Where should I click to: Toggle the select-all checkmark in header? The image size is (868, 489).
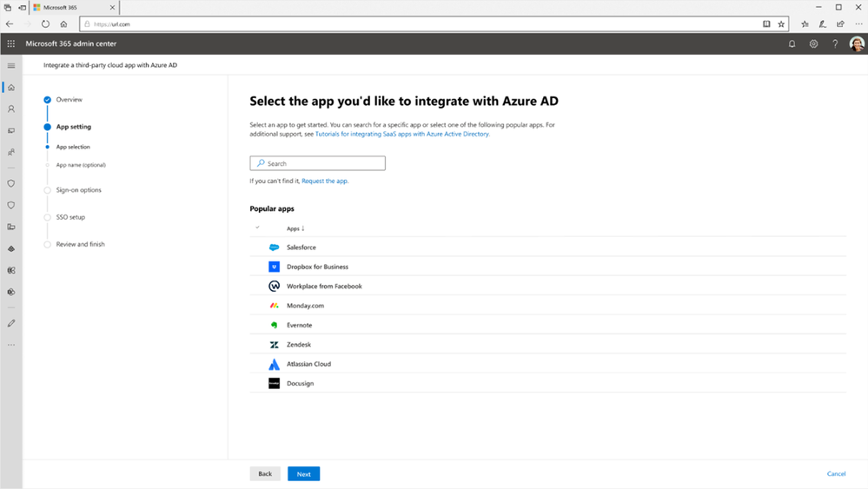[x=257, y=228]
